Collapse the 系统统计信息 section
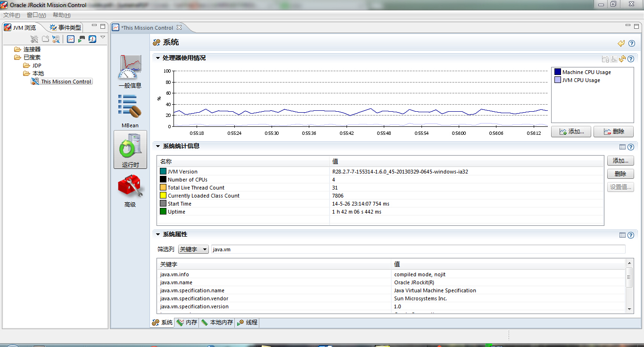Image resolution: width=644 pixels, height=347 pixels. point(158,146)
